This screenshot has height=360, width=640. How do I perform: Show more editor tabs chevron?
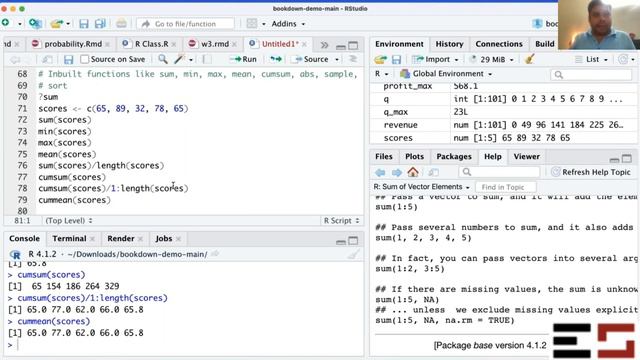point(324,44)
